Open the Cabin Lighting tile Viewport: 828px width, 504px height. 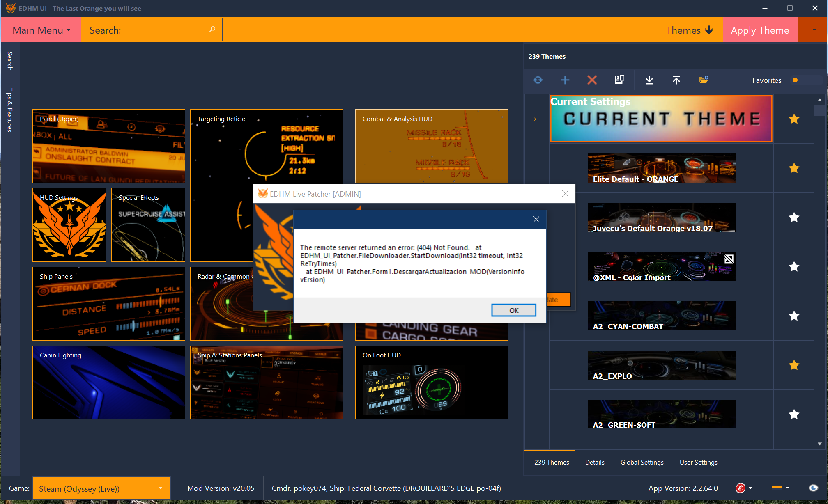point(109,383)
